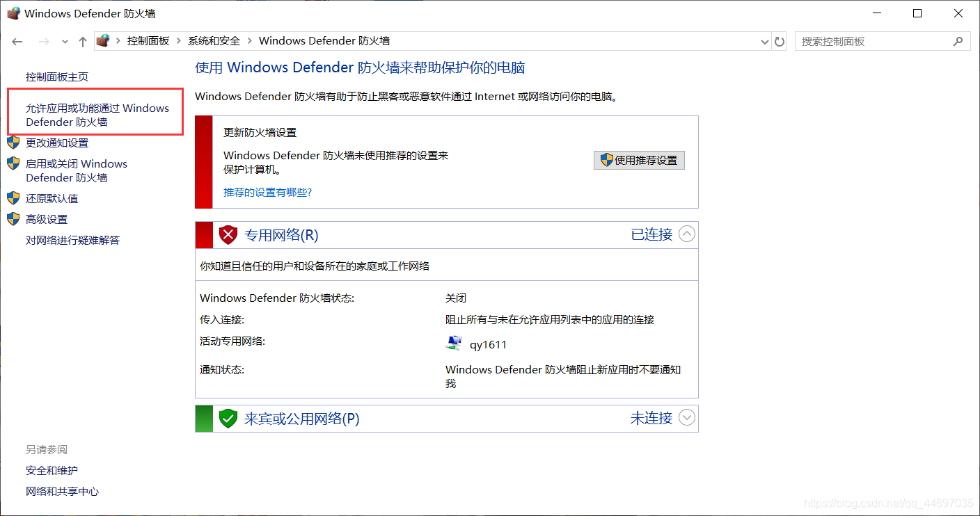Go back with the Back arrow
Viewport: 980px width, 516px height.
(x=17, y=42)
